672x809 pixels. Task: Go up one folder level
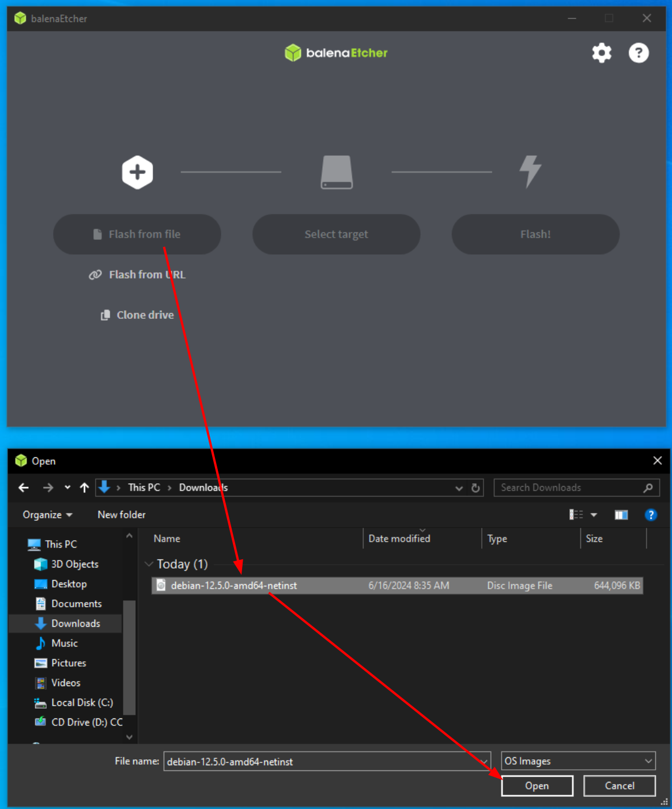(x=84, y=488)
